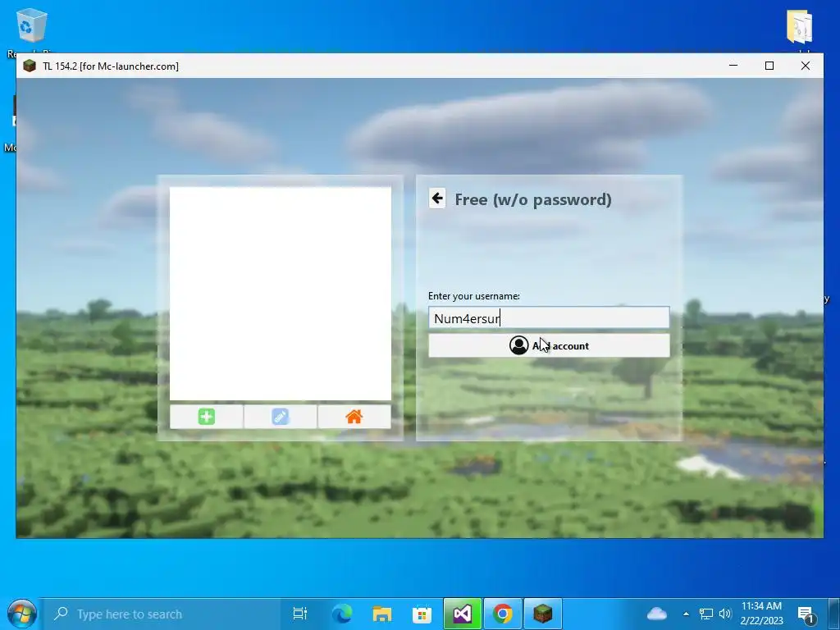Click the empty accounts list box
Viewport: 840px width, 630px height.
pyautogui.click(x=281, y=294)
